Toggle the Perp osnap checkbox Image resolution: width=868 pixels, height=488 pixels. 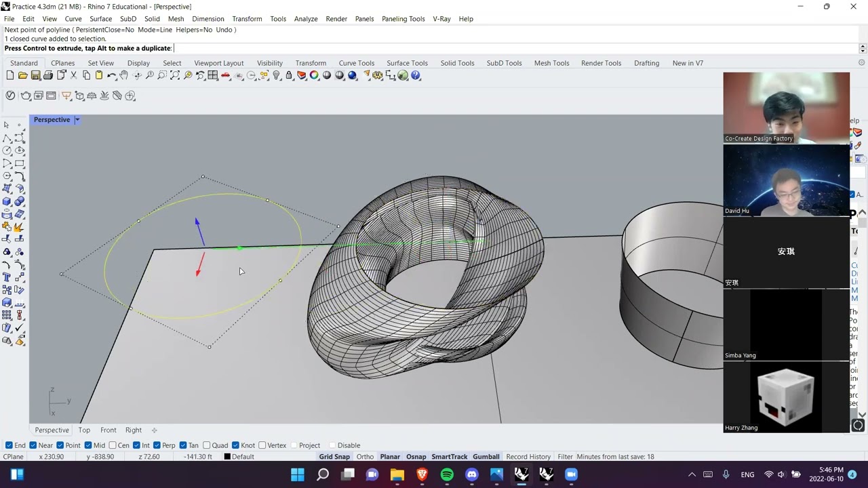click(x=157, y=445)
